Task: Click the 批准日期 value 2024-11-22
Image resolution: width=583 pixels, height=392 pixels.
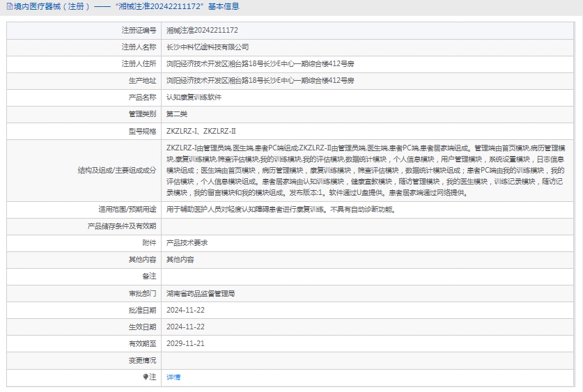Action: [x=185, y=311]
